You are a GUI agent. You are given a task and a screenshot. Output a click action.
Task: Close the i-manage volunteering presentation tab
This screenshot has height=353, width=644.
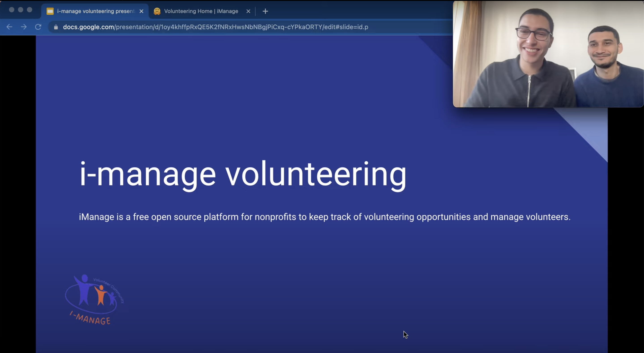point(141,11)
